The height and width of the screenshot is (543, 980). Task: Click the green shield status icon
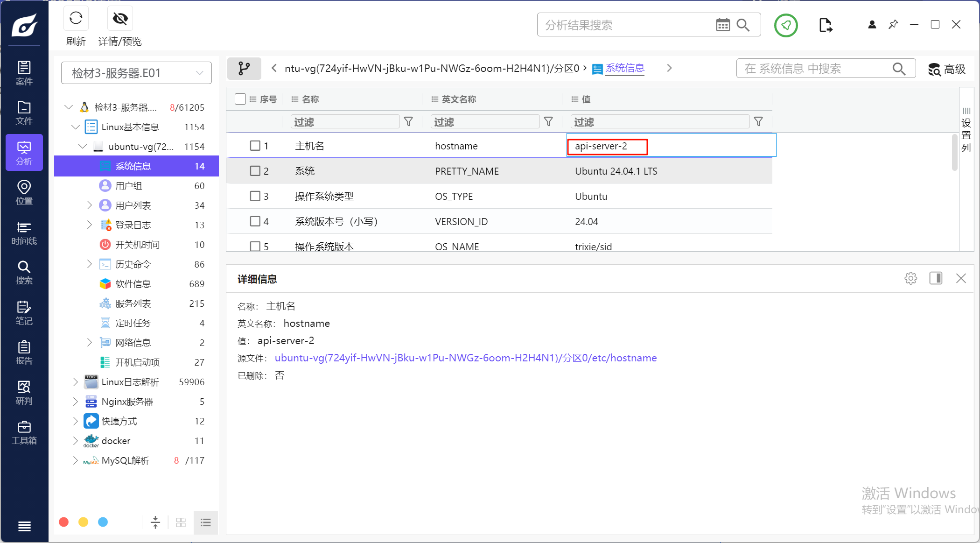pyautogui.click(x=786, y=25)
